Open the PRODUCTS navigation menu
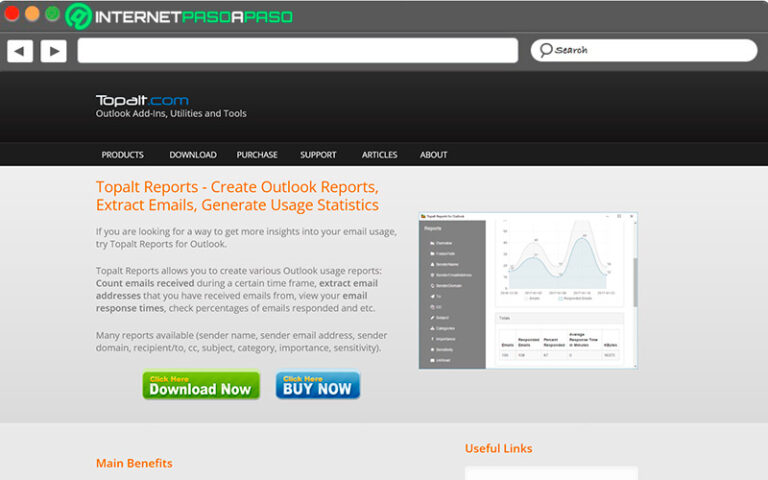This screenshot has height=480, width=768. click(122, 155)
